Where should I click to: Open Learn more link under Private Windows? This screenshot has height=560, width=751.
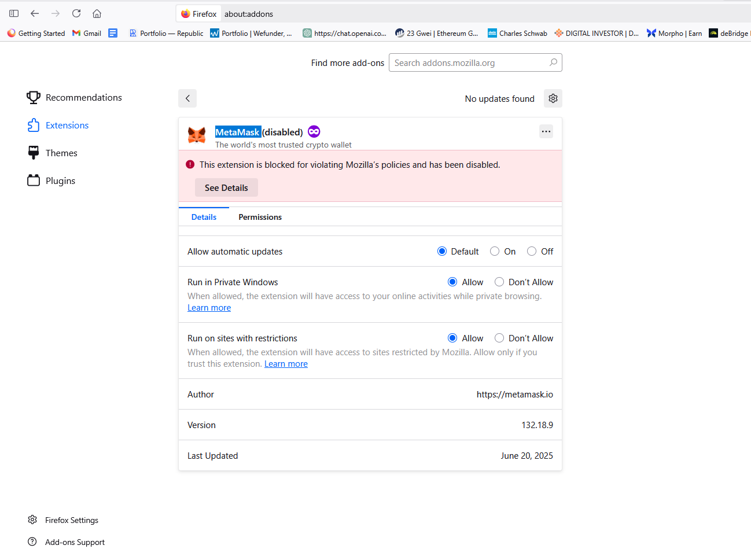[x=209, y=308]
